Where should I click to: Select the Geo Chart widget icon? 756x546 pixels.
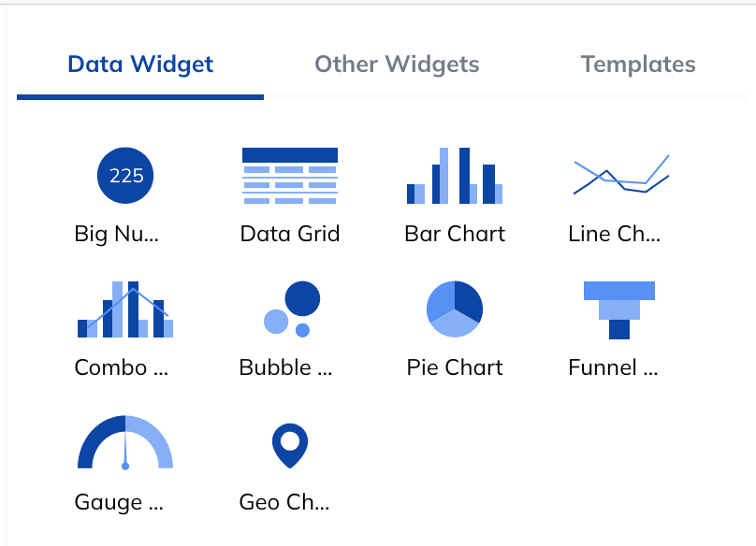pos(289,443)
